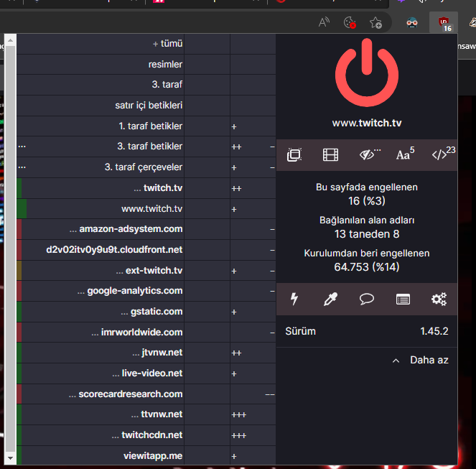Click the www.twitch.tv domain row

coord(101,209)
